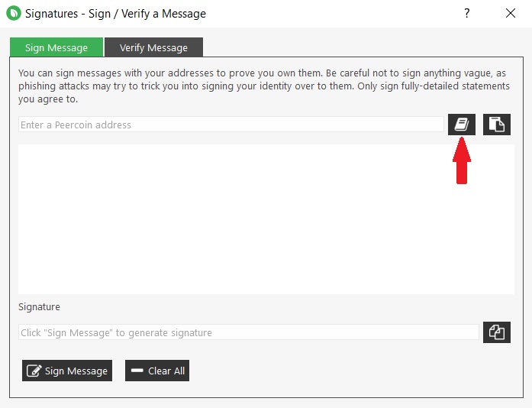Open the address book to choose address
532x408 pixels.
click(x=461, y=125)
